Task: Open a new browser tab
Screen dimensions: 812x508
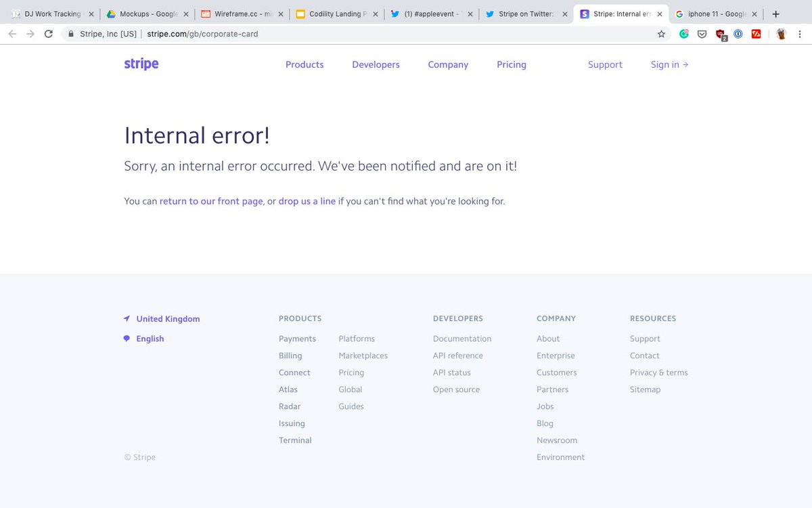Action: (775, 14)
